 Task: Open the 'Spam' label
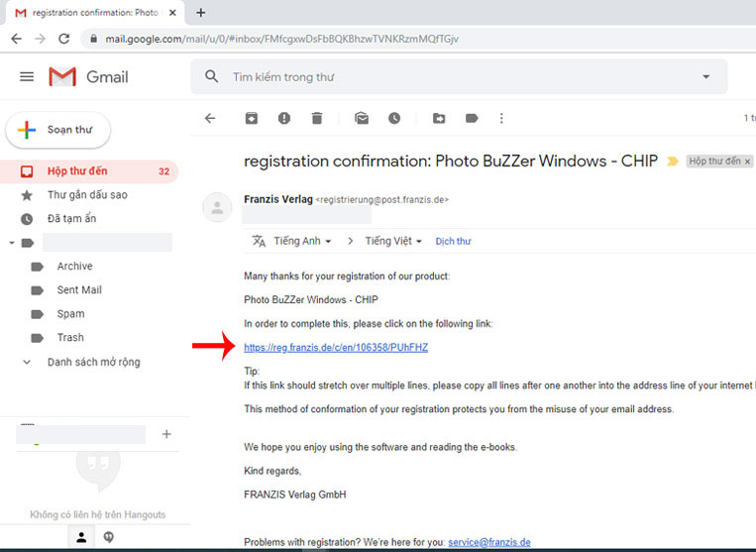(x=71, y=314)
